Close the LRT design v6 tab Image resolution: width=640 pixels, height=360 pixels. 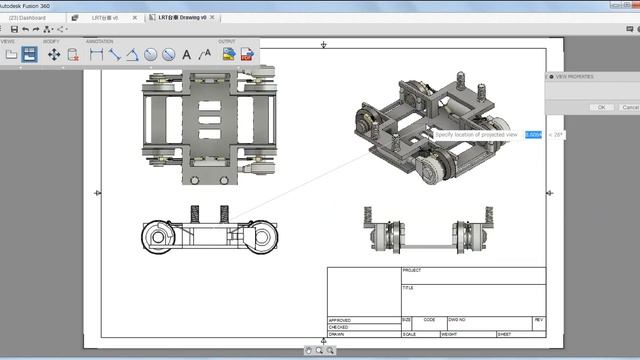click(x=135, y=18)
